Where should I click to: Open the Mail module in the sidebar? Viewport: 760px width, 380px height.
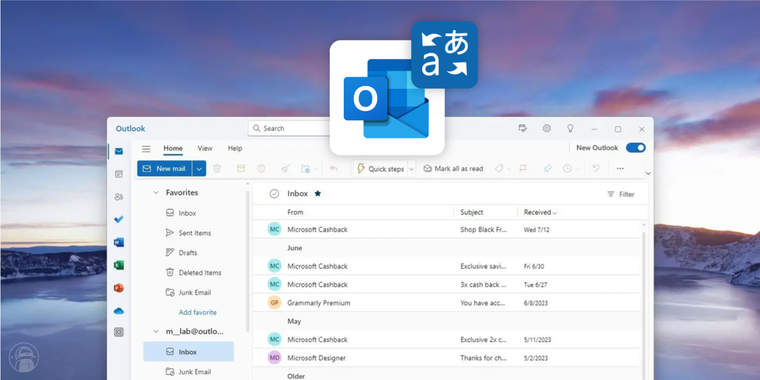[x=119, y=151]
